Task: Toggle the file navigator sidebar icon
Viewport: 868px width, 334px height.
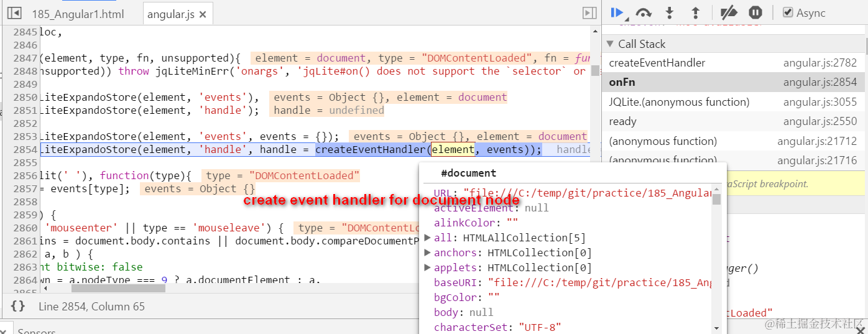Action: [14, 13]
